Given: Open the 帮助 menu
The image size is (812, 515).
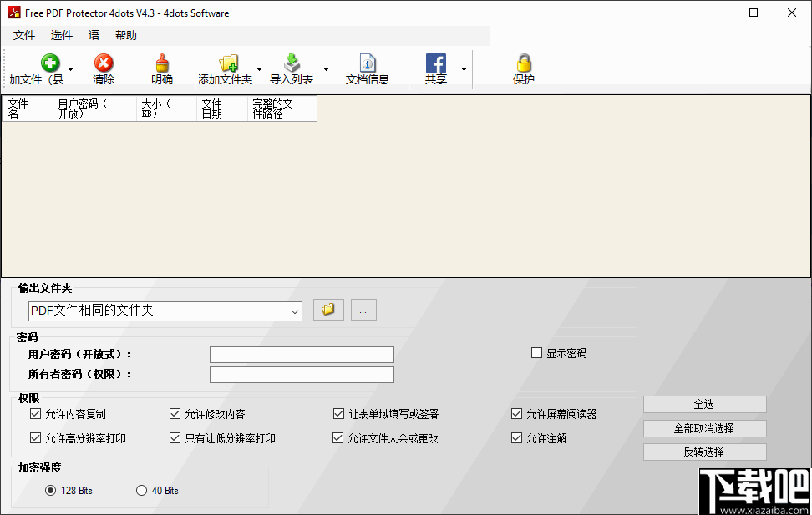Looking at the screenshot, I should tap(126, 35).
